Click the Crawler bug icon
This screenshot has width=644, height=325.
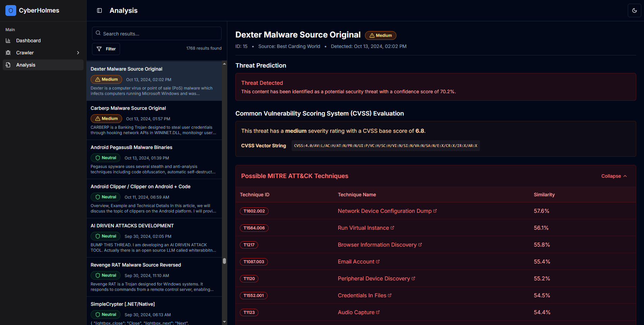(x=8, y=53)
